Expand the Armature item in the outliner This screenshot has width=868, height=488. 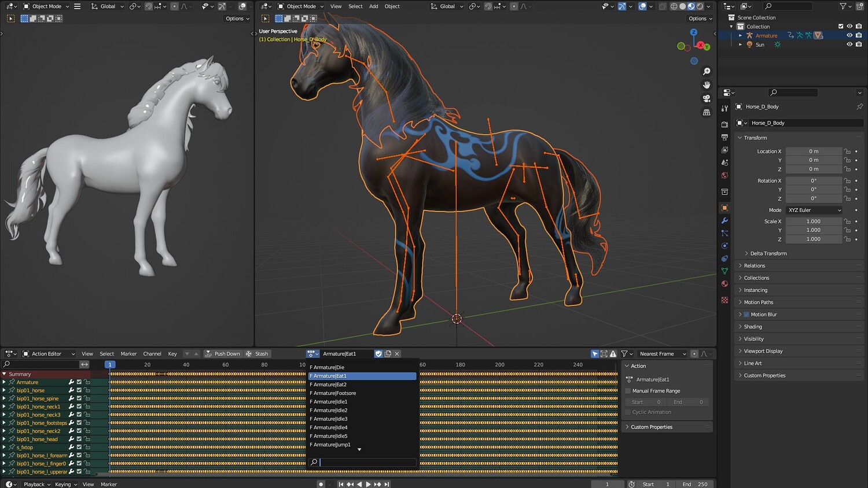click(740, 36)
